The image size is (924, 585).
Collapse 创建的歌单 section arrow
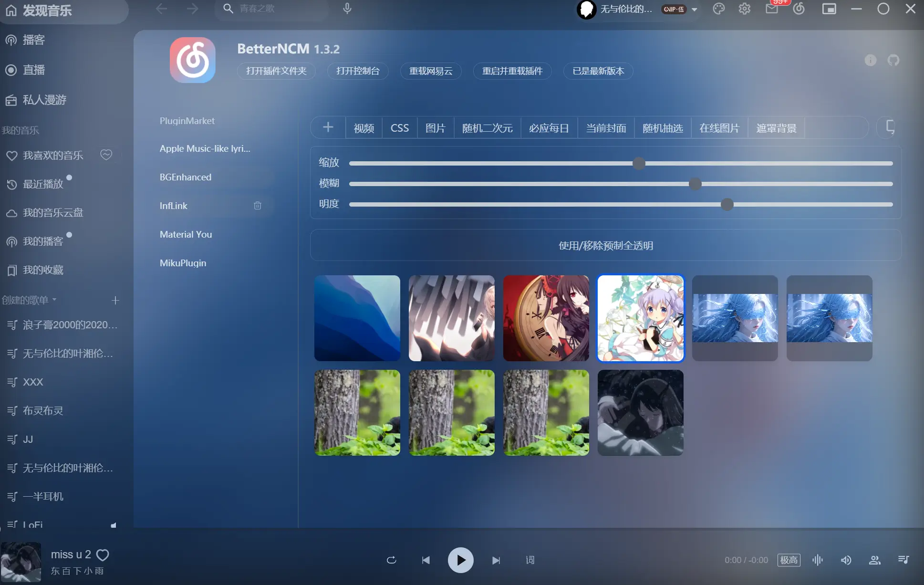[x=54, y=300]
